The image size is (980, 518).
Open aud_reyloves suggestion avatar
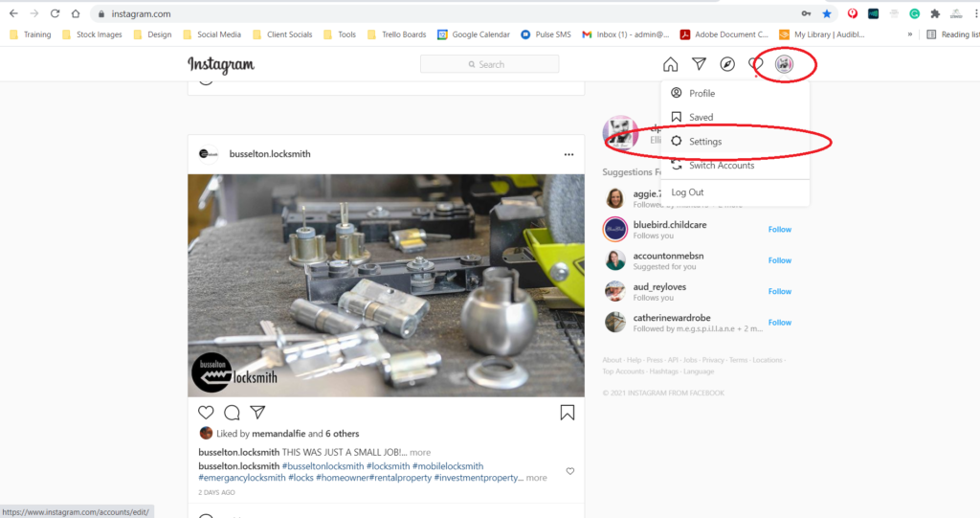point(615,291)
